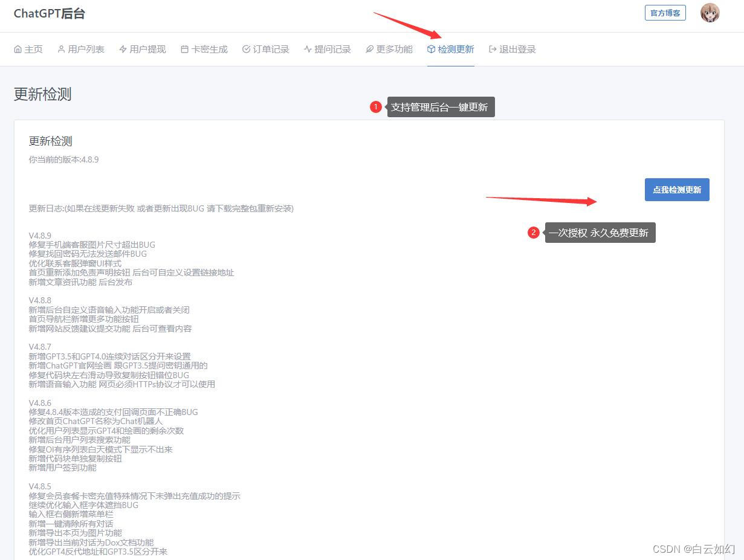Click the 提问记录 question record icon
The width and height of the screenshot is (744, 560).
308,49
